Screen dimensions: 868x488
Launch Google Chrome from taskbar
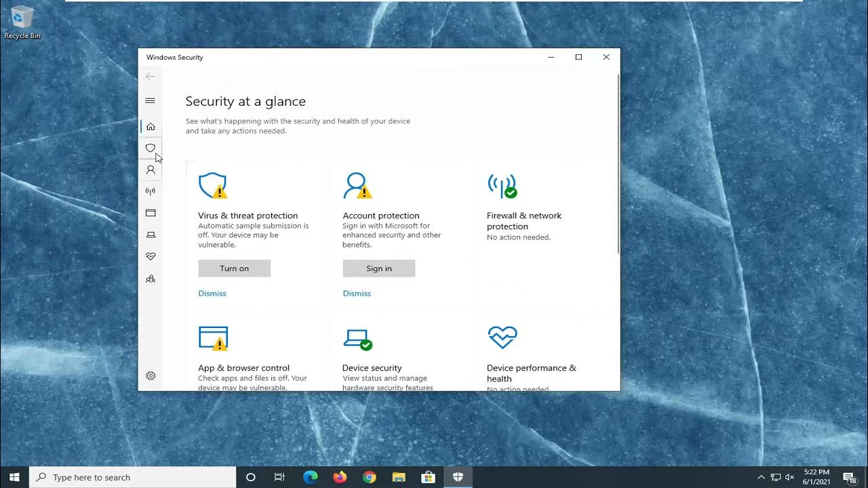point(369,477)
